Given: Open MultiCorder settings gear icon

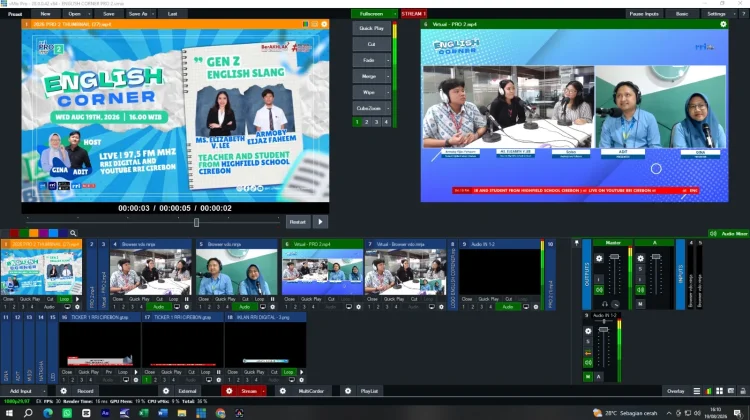Looking at the screenshot, I should tap(283, 391).
